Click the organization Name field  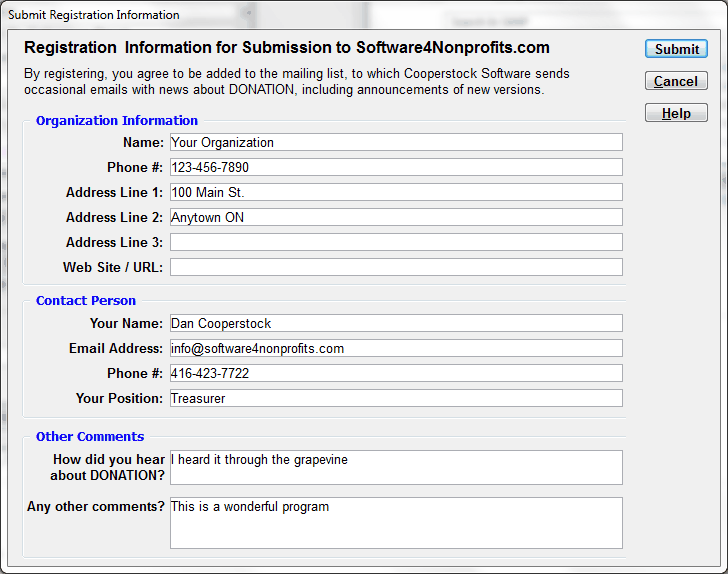[x=396, y=142]
